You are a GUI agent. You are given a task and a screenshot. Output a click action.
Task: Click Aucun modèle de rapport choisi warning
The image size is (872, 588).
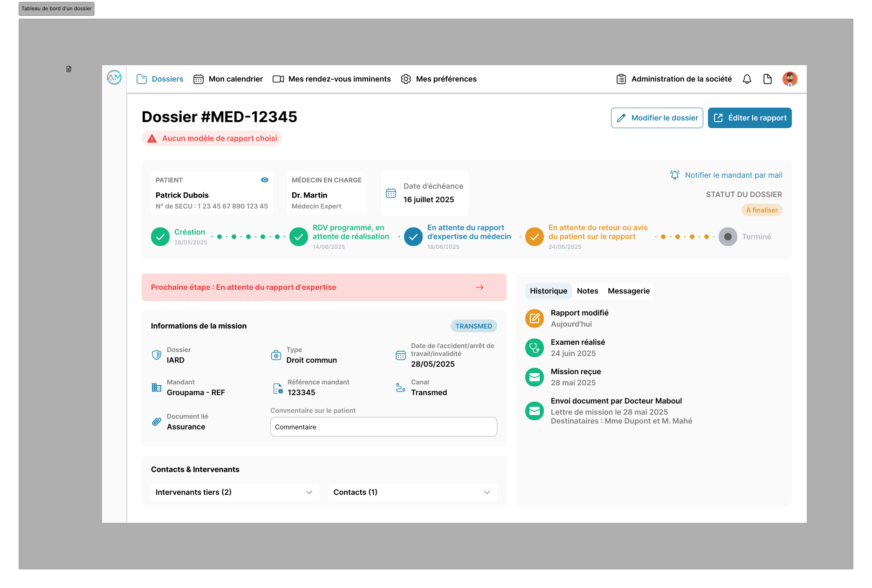(212, 138)
